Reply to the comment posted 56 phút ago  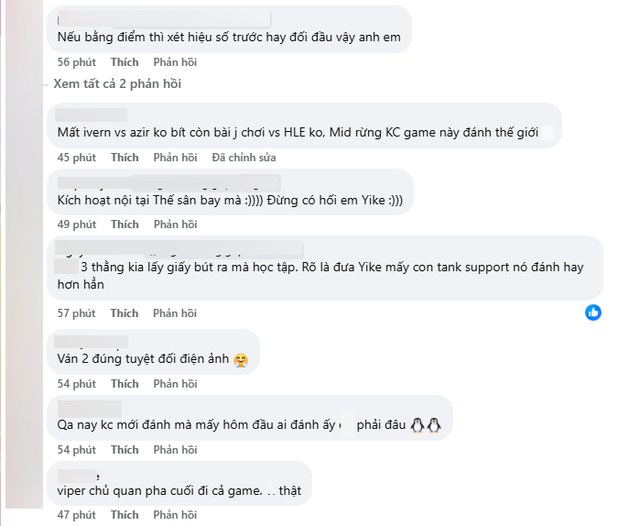(175, 62)
